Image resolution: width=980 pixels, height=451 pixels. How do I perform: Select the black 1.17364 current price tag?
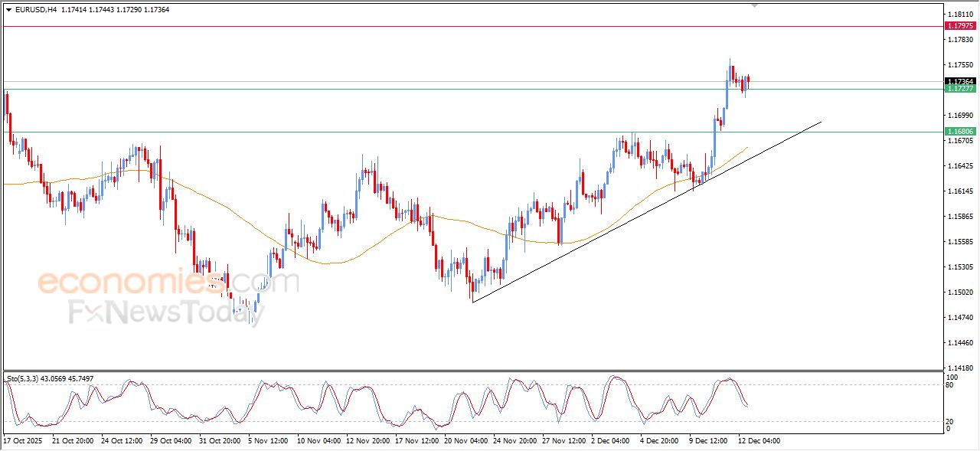[x=960, y=81]
